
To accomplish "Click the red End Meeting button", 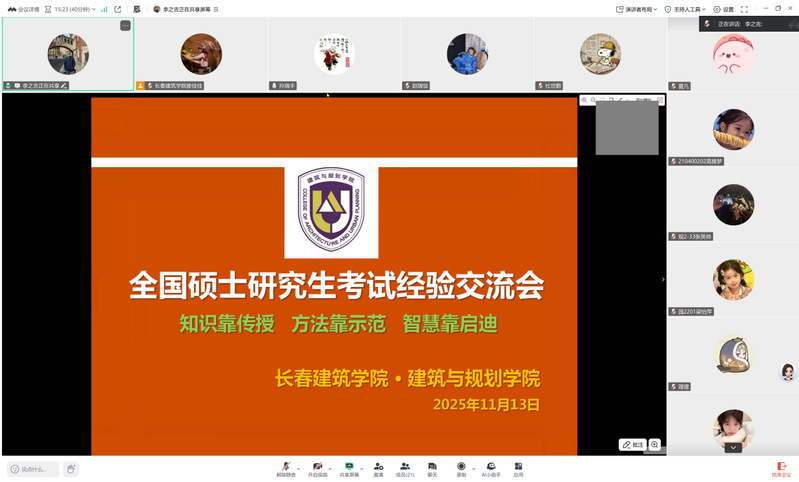I will coord(781,468).
